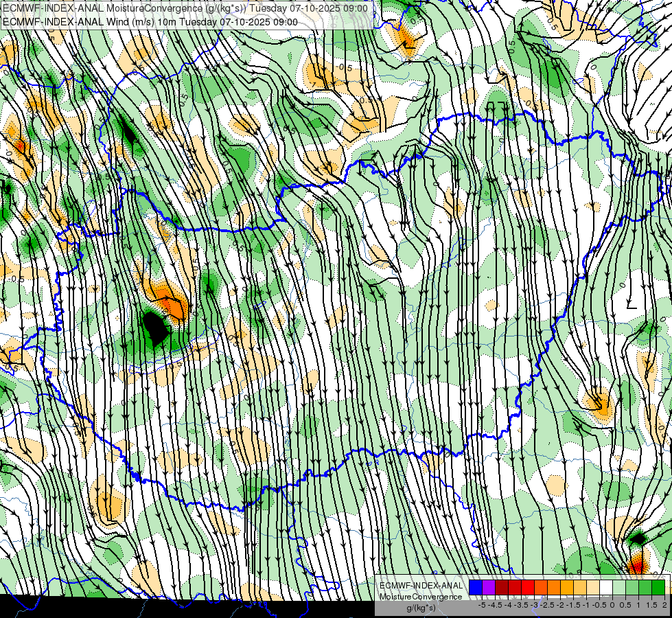Click legend label 'ECMWF-INDEX-ANAL' beside the color bar

421,586
